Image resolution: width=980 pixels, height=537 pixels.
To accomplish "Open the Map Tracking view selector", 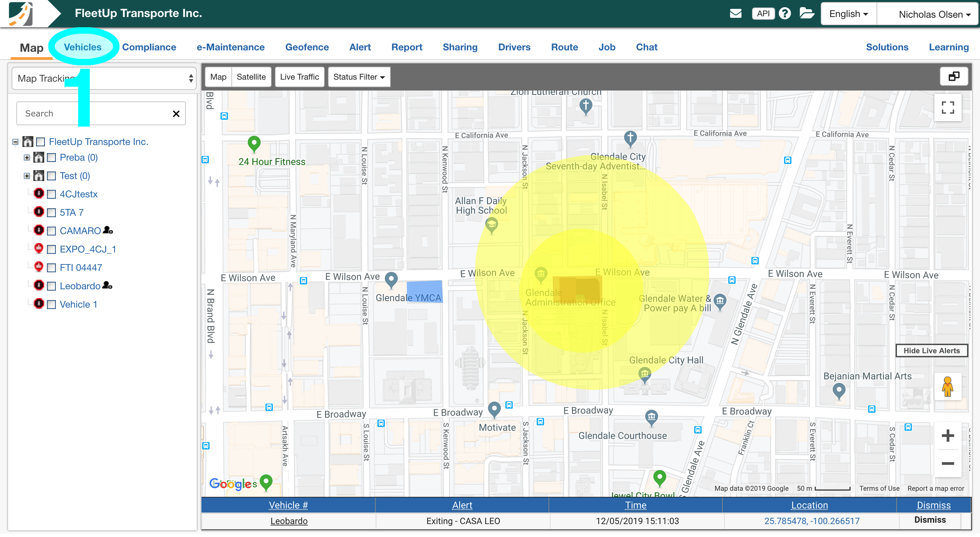I will click(x=104, y=78).
